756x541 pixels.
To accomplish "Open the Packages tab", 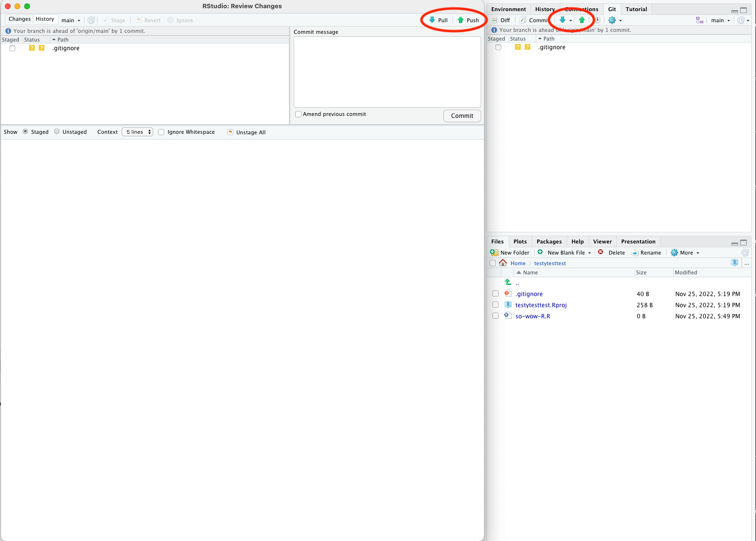I will click(549, 242).
